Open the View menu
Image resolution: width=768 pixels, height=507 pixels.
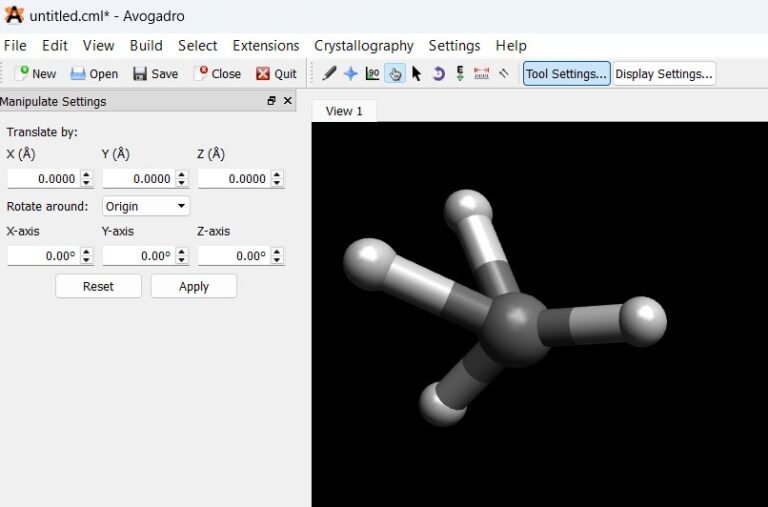tap(98, 46)
